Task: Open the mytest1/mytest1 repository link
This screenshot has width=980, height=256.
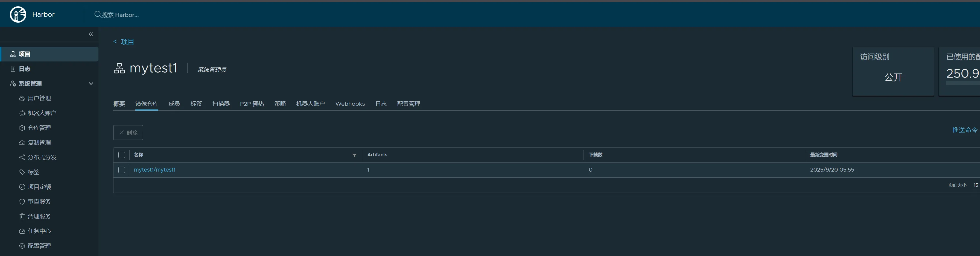Action: coord(154,170)
